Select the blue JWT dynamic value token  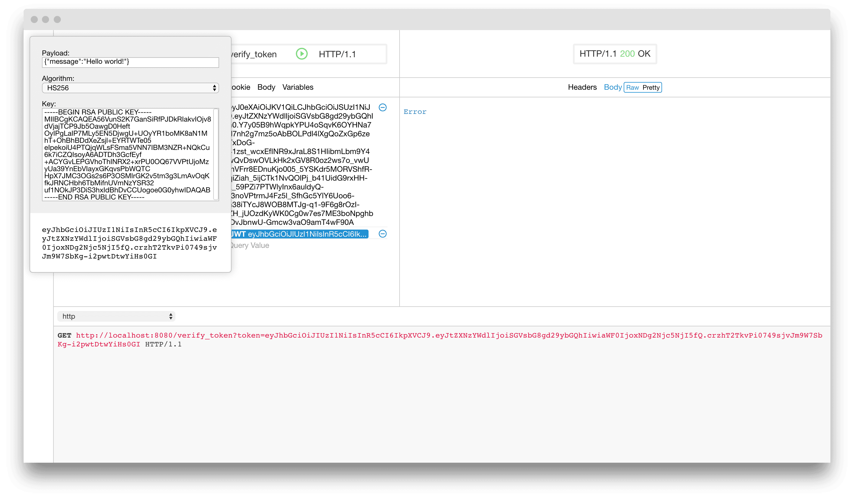[x=299, y=234]
